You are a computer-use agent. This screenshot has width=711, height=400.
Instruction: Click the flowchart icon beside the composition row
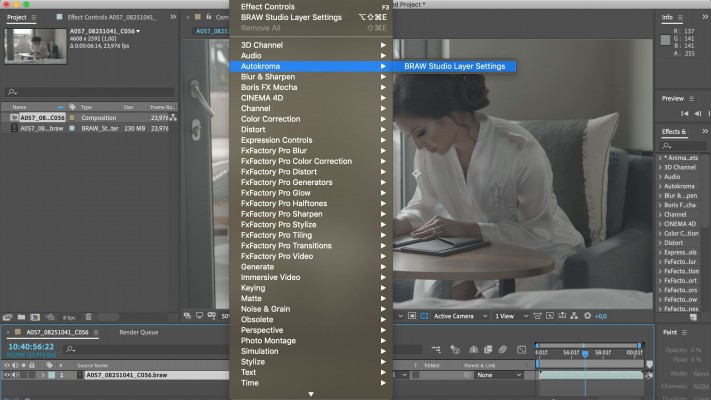(174, 117)
